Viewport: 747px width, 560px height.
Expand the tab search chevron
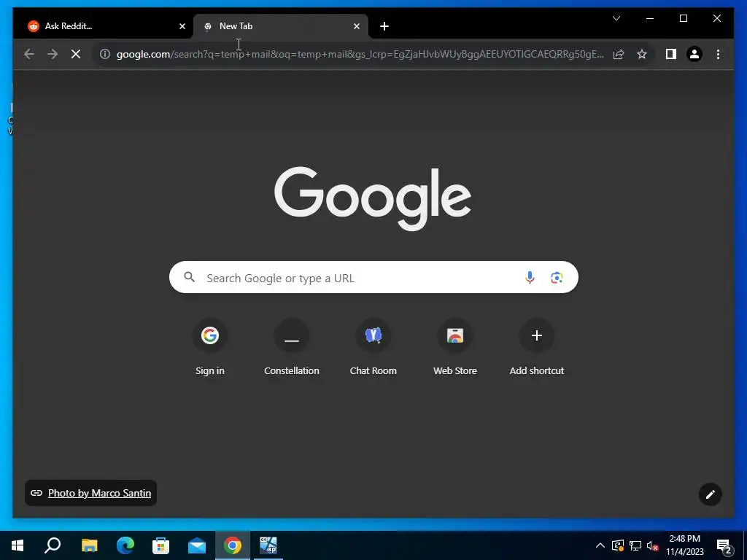(x=616, y=18)
